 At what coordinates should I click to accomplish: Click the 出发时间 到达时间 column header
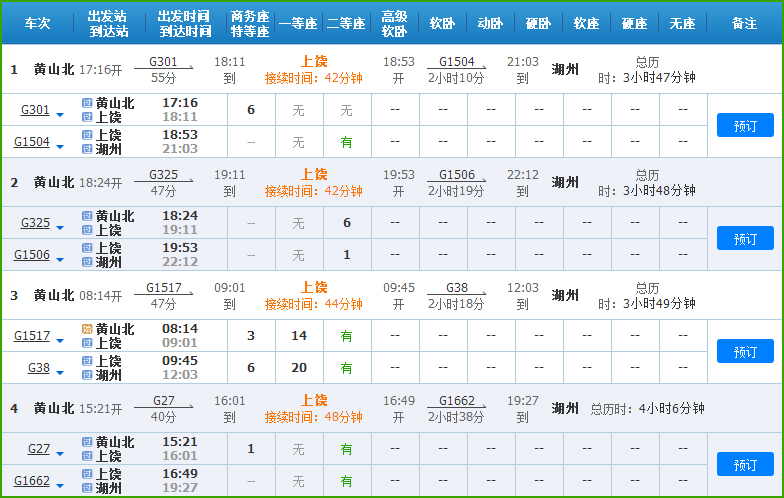pos(185,24)
